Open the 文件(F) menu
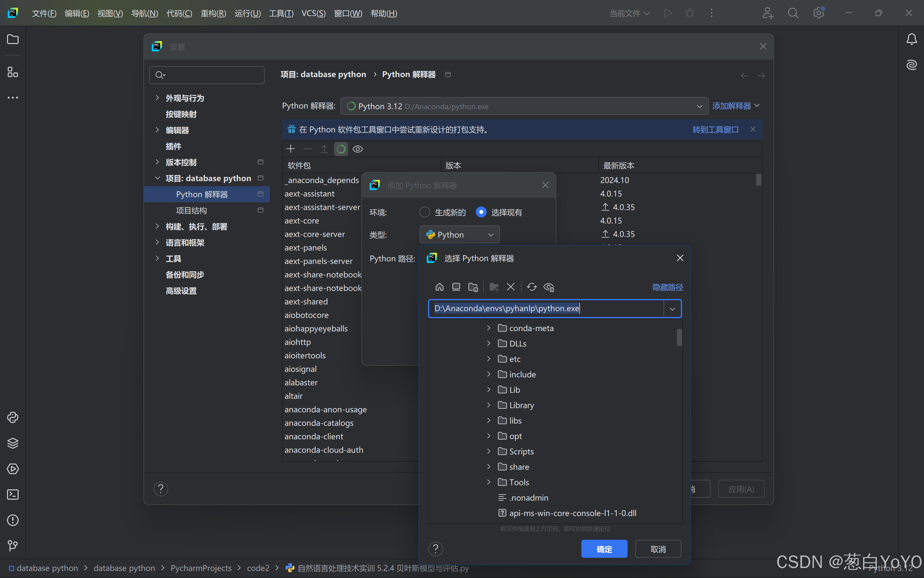The height and width of the screenshot is (578, 924). pos(44,13)
